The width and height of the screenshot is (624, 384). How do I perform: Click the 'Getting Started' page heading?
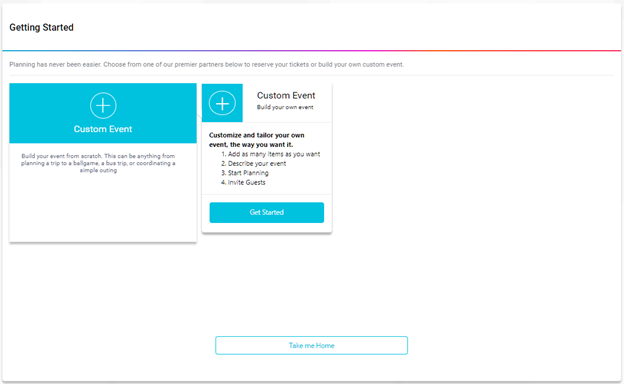[x=41, y=27]
